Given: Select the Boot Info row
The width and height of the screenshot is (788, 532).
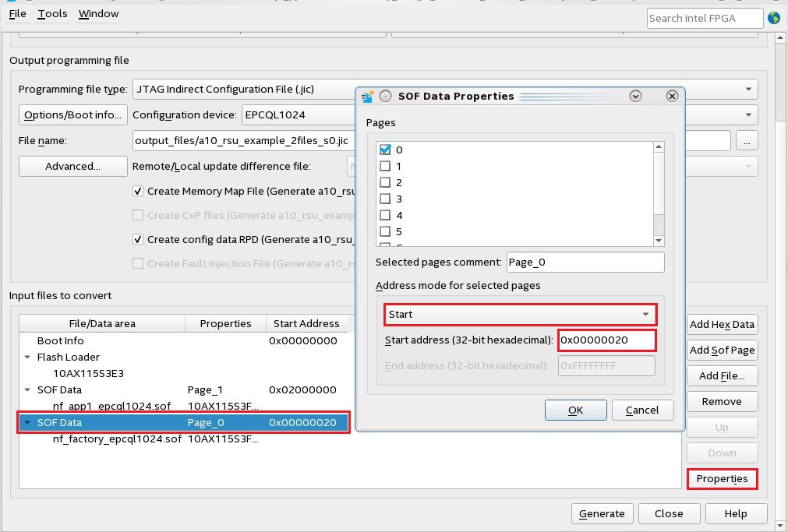Looking at the screenshot, I should click(184, 340).
